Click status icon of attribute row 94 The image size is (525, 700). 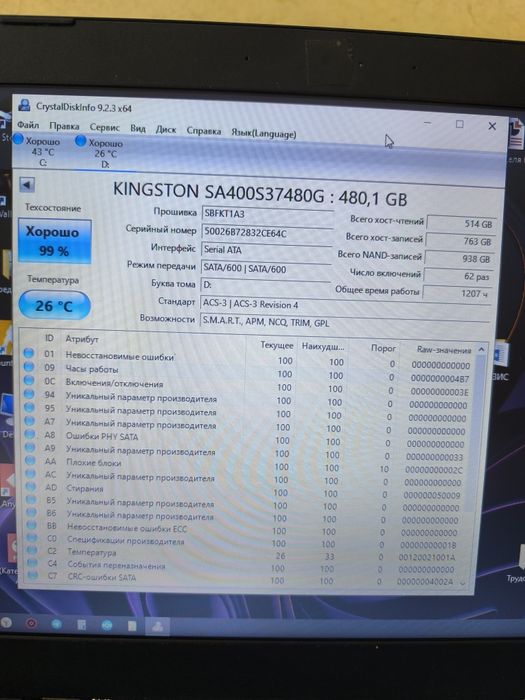click(29, 394)
